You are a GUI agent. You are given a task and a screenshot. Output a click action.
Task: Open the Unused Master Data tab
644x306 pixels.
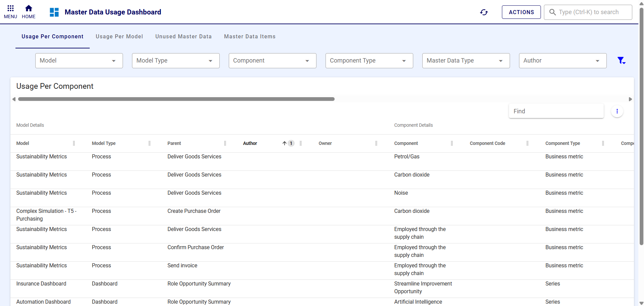point(183,37)
